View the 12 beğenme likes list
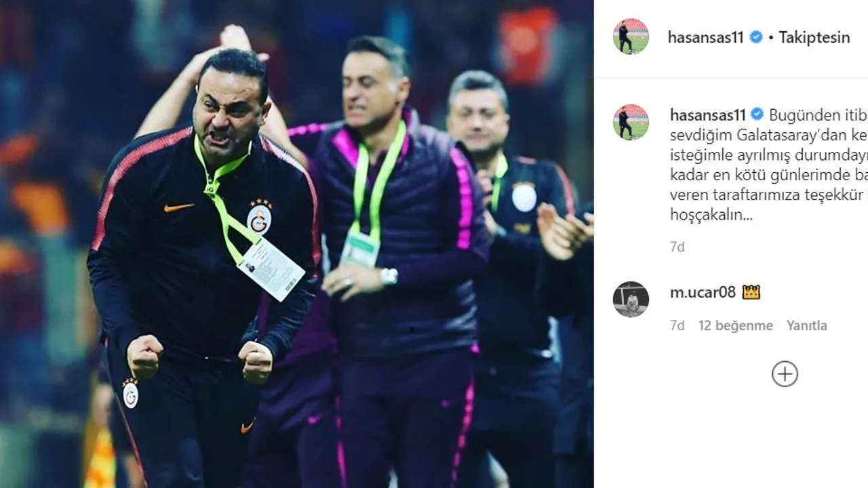This screenshot has height=488, width=868. (736, 325)
